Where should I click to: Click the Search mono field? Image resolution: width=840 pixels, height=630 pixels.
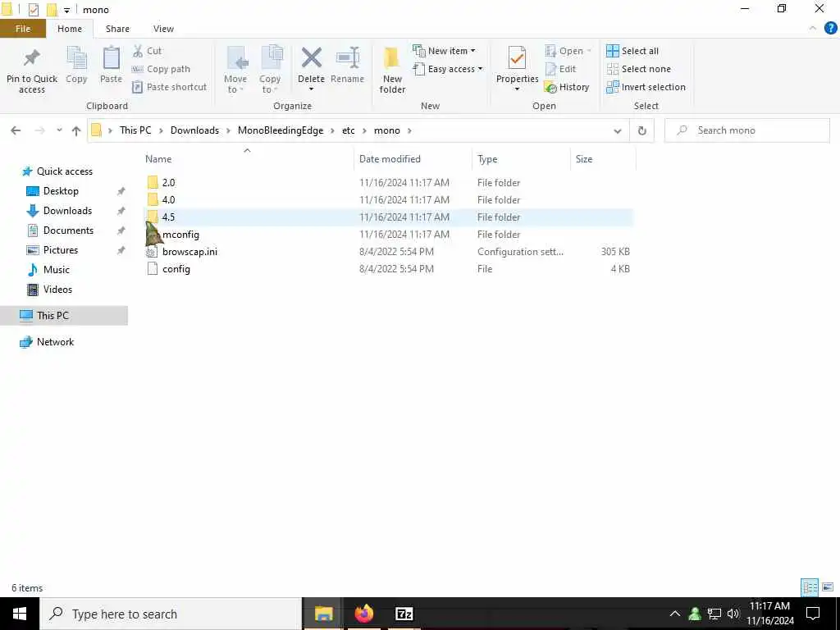747,130
